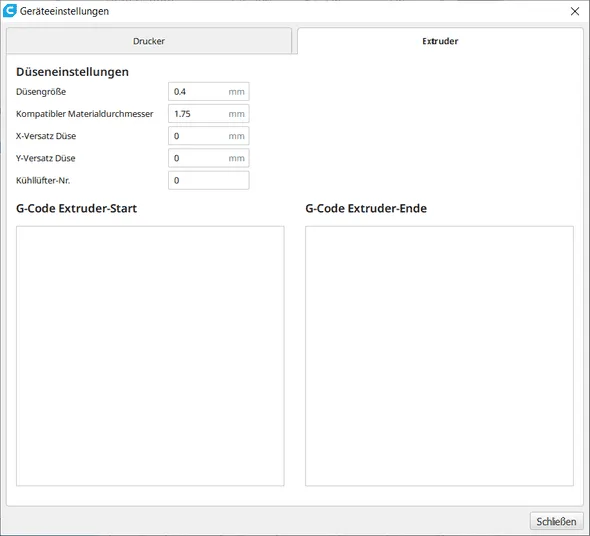Select the Extruder tab
Screen dimensions: 590x536
pos(440,41)
